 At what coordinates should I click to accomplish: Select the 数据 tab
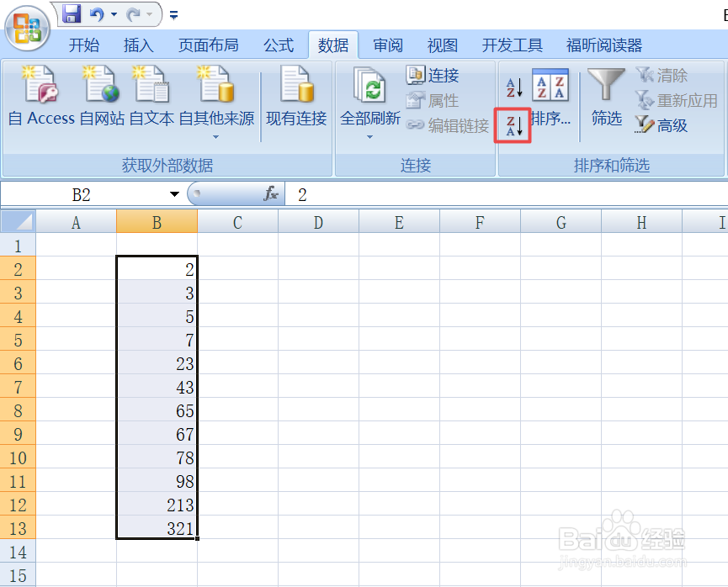[333, 45]
